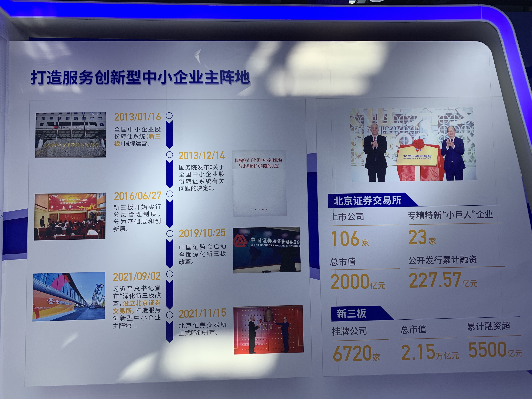Click the 2016/06/27 timeline circle marker
Viewport: 532px width, 399px height.
(x=170, y=194)
